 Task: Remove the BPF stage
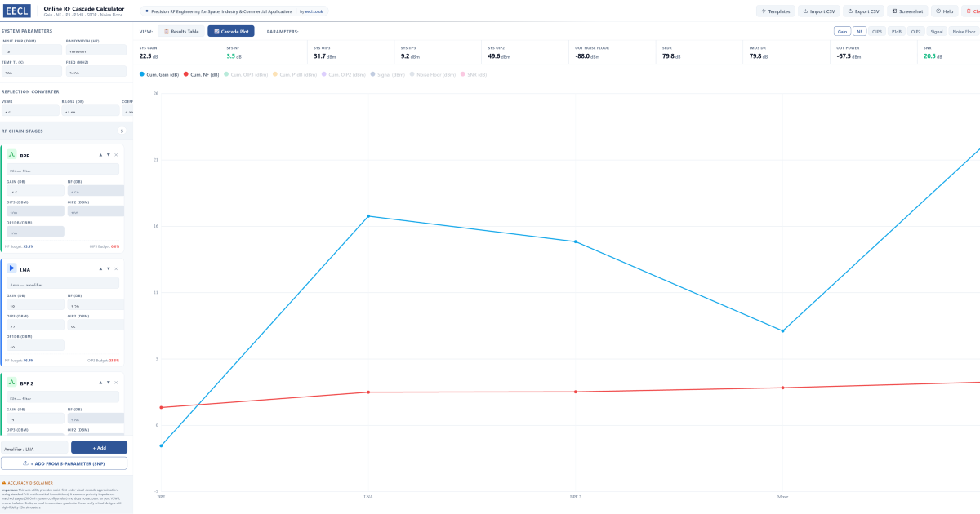116,154
